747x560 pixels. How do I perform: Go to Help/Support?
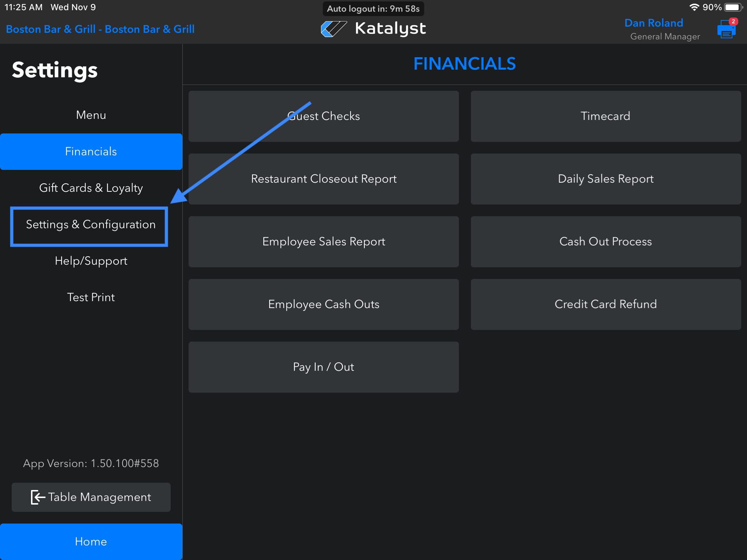coord(91,261)
